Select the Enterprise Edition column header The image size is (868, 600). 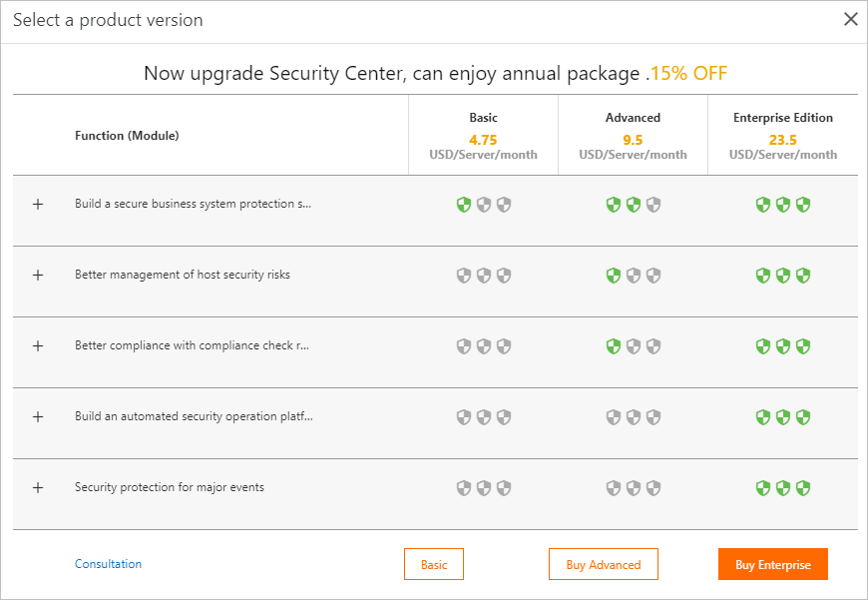click(x=783, y=136)
